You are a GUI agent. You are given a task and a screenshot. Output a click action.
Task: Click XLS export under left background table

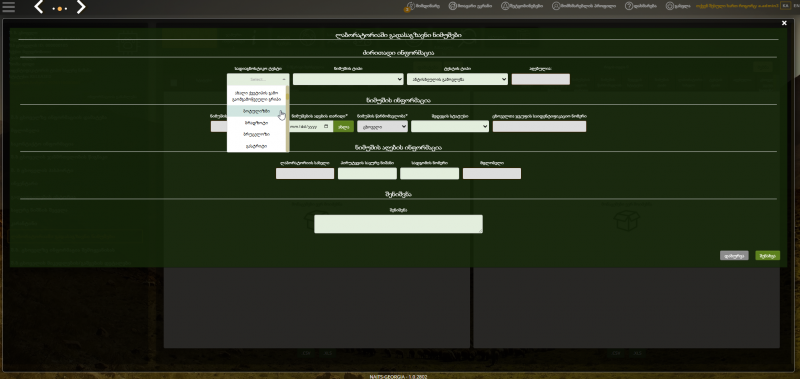327,353
